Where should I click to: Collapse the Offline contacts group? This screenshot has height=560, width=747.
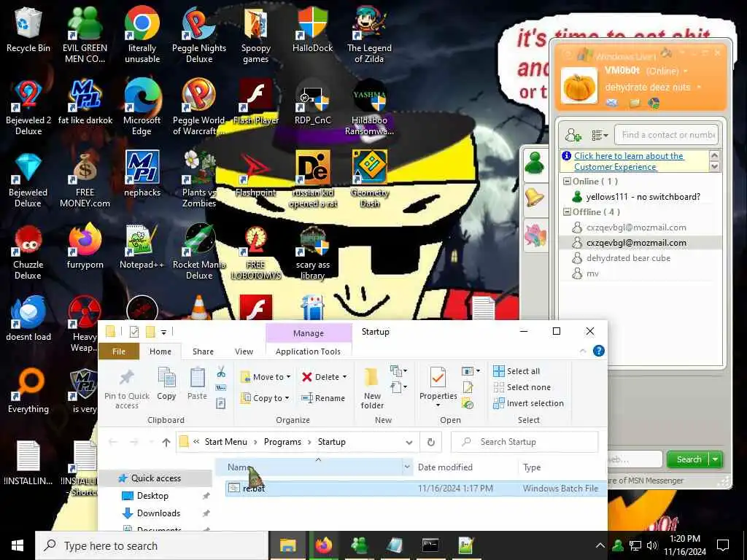click(567, 212)
